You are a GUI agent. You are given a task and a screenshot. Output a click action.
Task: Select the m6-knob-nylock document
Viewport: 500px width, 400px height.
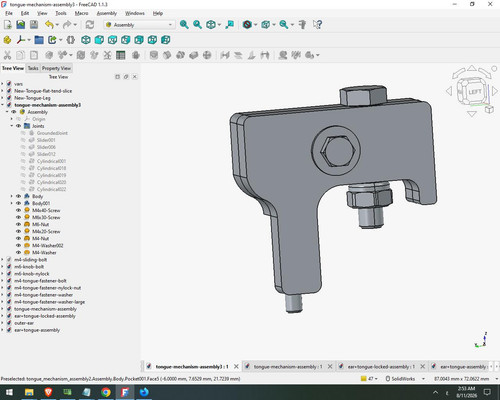(x=32, y=274)
